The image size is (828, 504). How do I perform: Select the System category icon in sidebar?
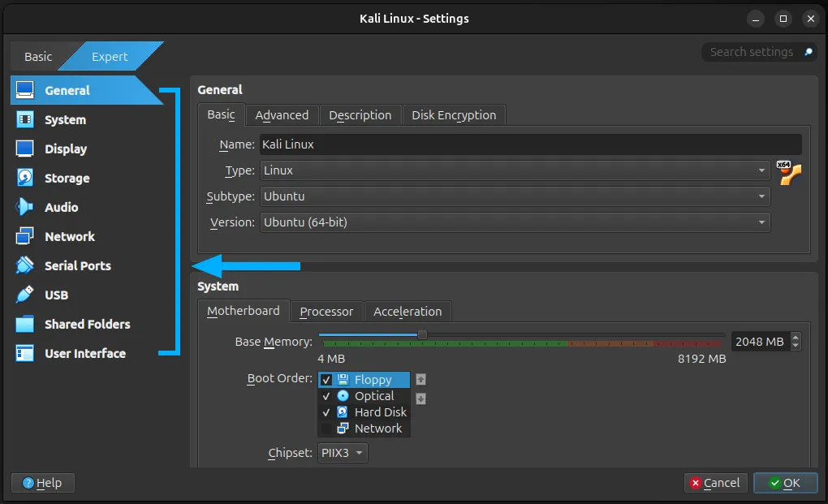(25, 120)
